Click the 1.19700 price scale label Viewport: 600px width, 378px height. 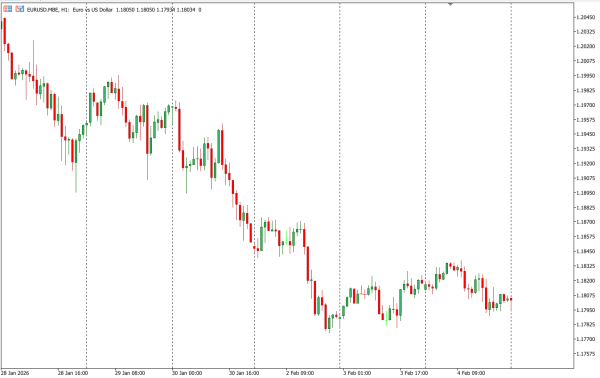click(x=585, y=105)
